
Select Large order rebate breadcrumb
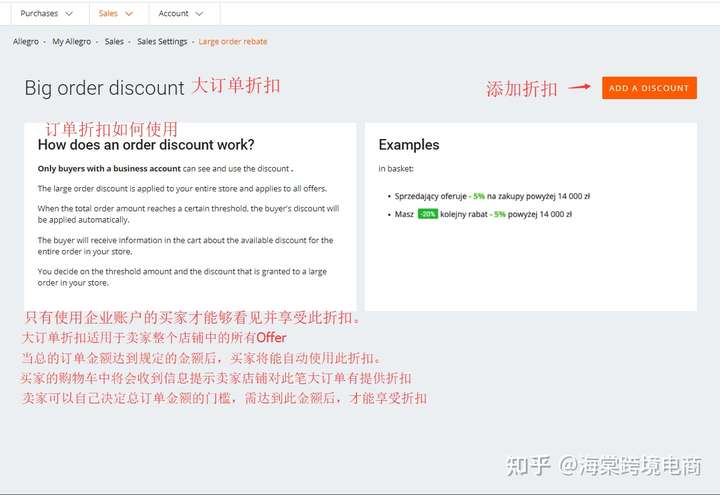coord(233,41)
